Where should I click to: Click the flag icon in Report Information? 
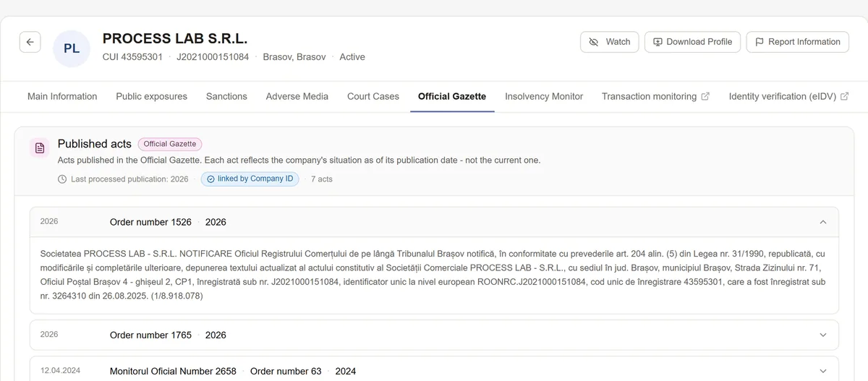(759, 42)
